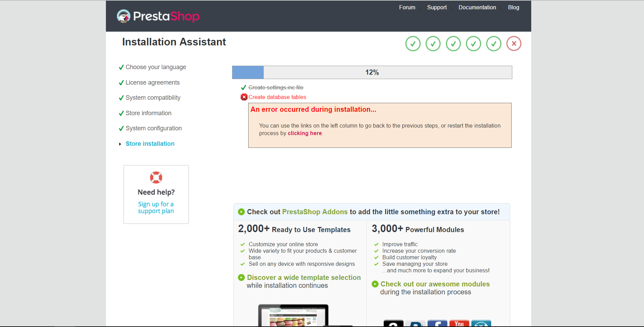Restart installation via the 'clicking here' link
Image resolution: width=644 pixels, height=327 pixels.
pos(305,133)
